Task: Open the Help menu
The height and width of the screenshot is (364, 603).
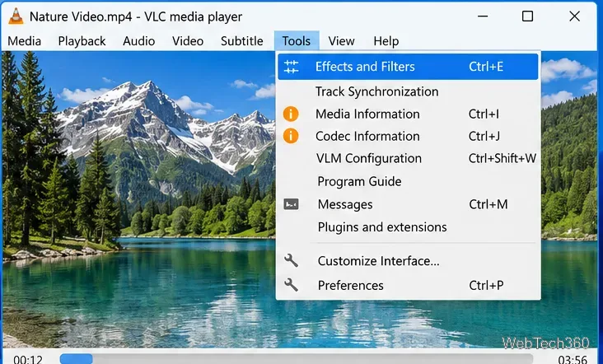Action: [386, 41]
